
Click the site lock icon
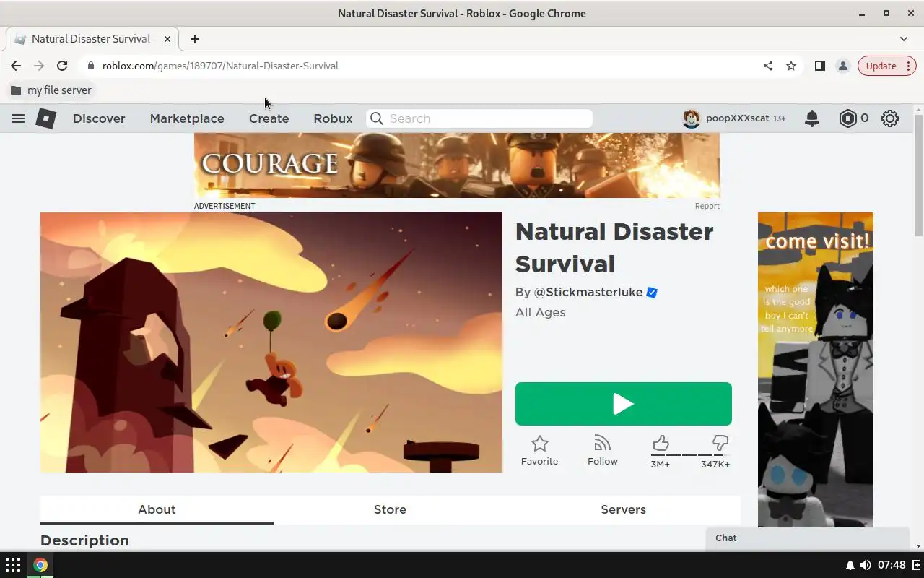point(90,66)
